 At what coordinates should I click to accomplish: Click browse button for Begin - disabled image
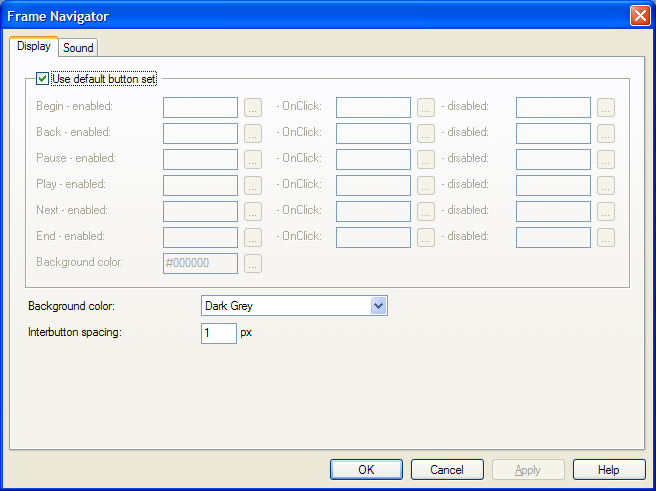pos(606,107)
